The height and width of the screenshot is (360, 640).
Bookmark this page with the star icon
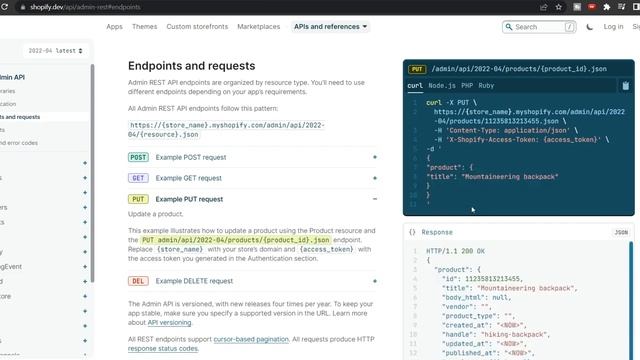[558, 7]
